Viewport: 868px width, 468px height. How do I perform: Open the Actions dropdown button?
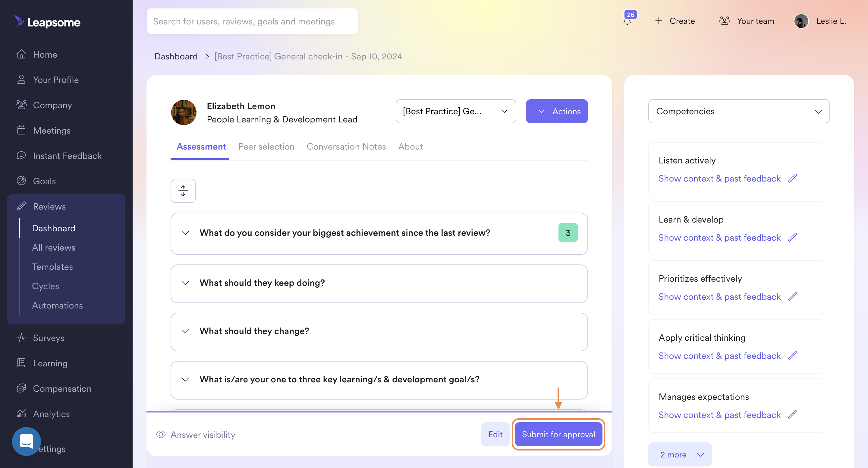(557, 111)
